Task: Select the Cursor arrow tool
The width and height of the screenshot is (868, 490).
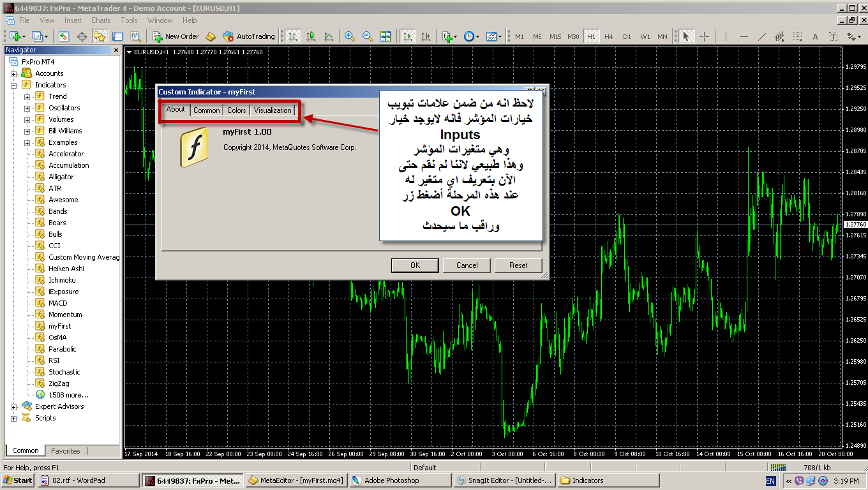Action: [685, 36]
